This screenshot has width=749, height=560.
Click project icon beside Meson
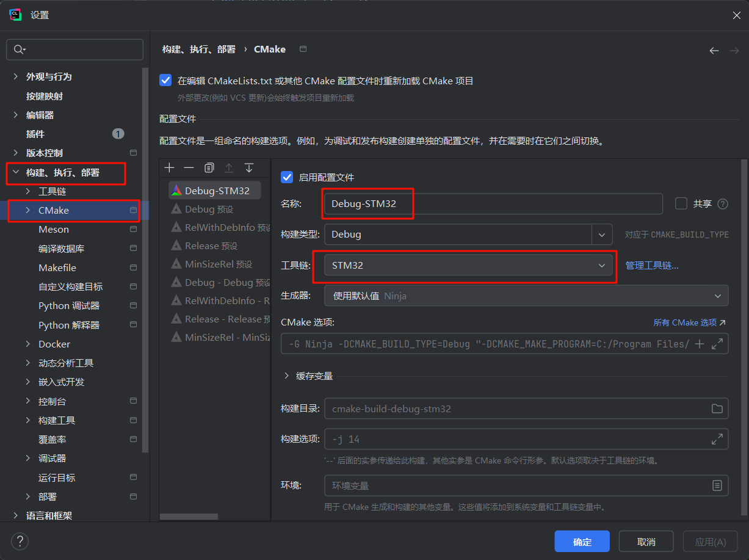[x=133, y=230]
